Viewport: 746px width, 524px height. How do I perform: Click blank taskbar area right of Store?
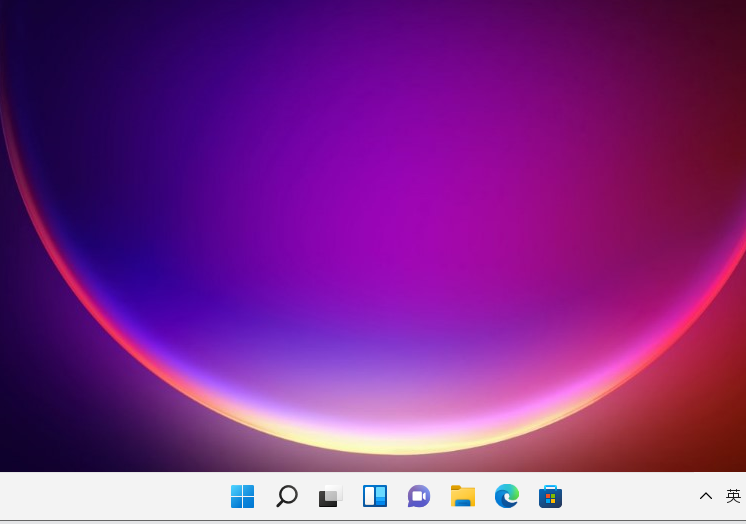630,496
